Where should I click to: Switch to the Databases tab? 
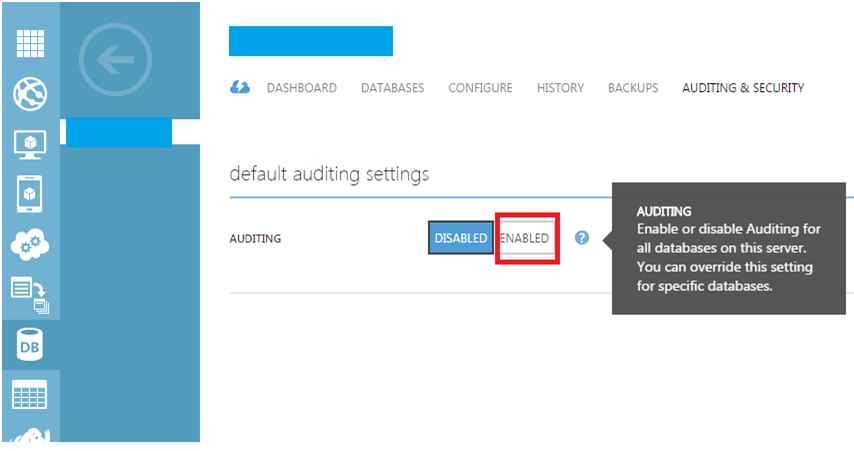tap(392, 88)
